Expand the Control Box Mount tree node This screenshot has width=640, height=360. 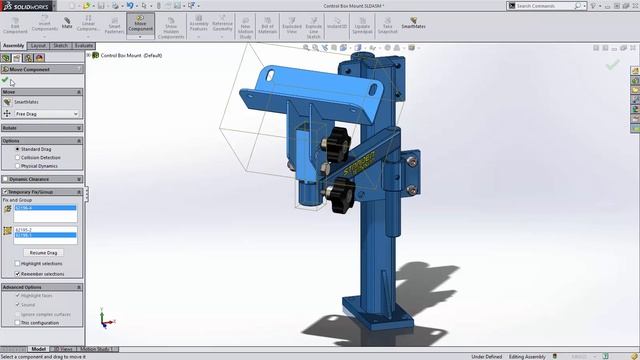tap(89, 55)
